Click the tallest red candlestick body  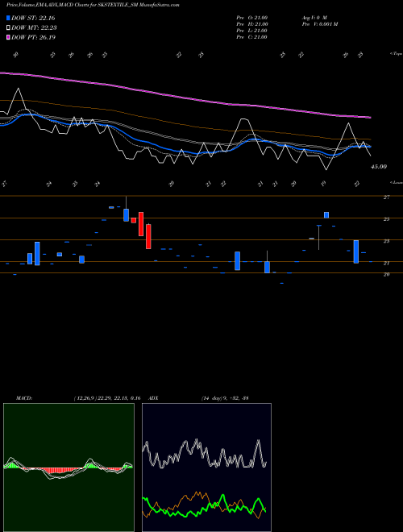coord(148,236)
